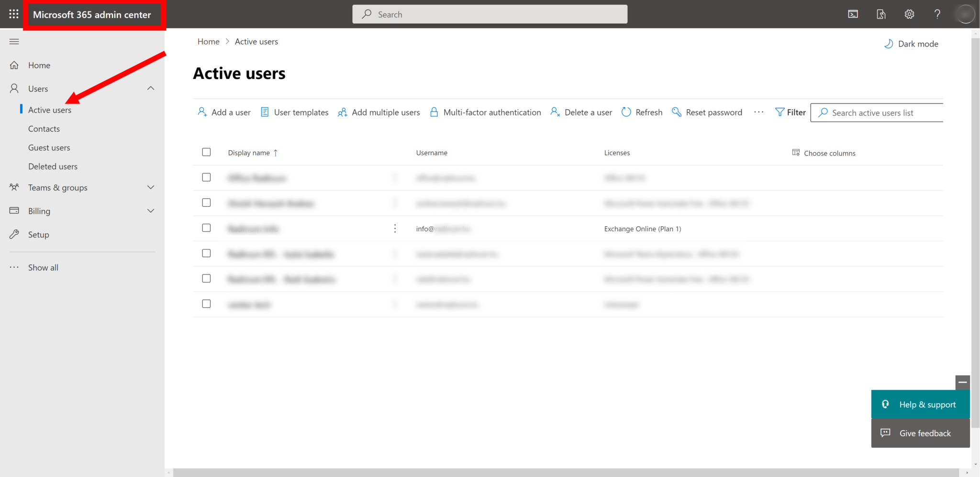Image resolution: width=980 pixels, height=477 pixels.
Task: Open Reset password
Action: tap(707, 112)
